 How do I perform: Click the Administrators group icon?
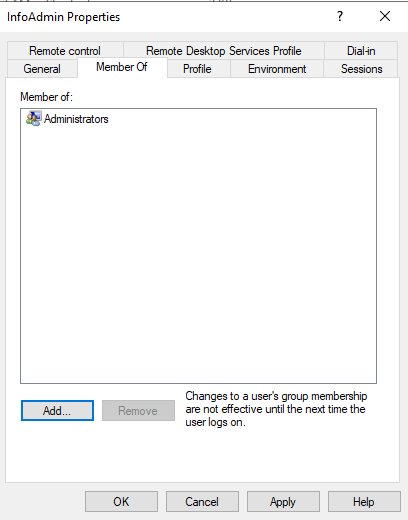coord(34,119)
